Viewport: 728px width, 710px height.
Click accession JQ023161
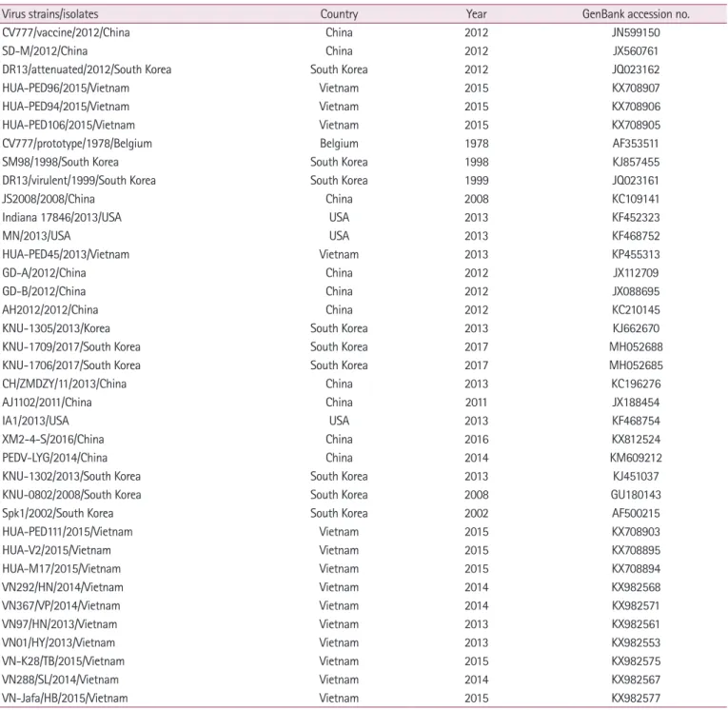[636, 181]
